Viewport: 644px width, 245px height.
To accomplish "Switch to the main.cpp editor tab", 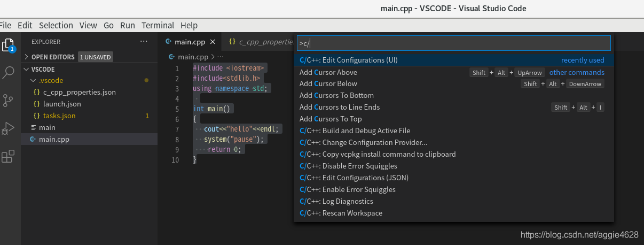I will 190,42.
